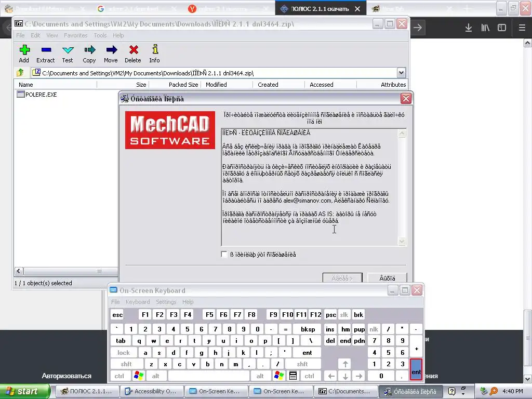Open the browser library icon
The image size is (532, 399).
coord(485,28)
